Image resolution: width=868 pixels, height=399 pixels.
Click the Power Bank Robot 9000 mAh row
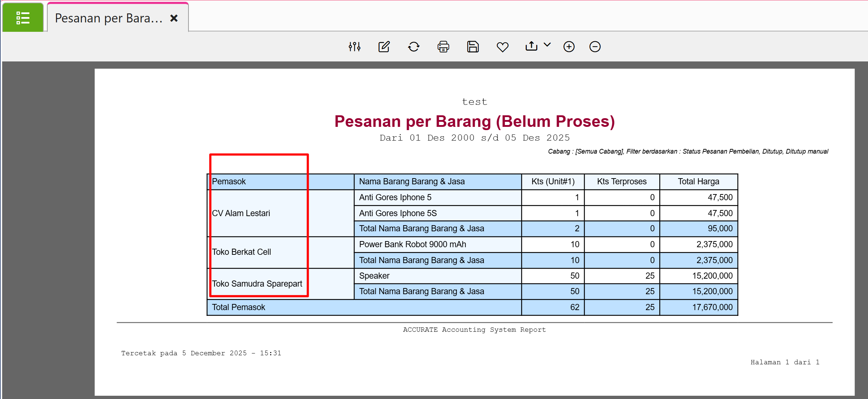[412, 244]
